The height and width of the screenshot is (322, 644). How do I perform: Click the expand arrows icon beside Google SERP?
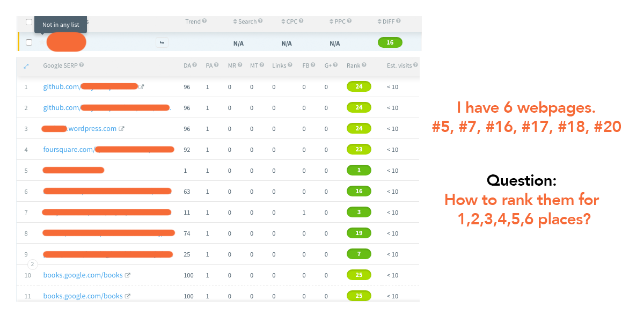pyautogui.click(x=26, y=65)
